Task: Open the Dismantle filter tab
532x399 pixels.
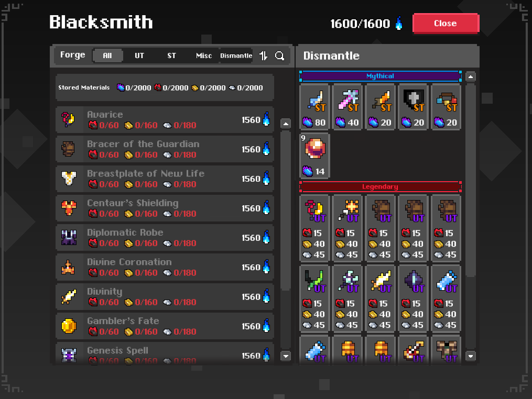Action: click(x=236, y=56)
